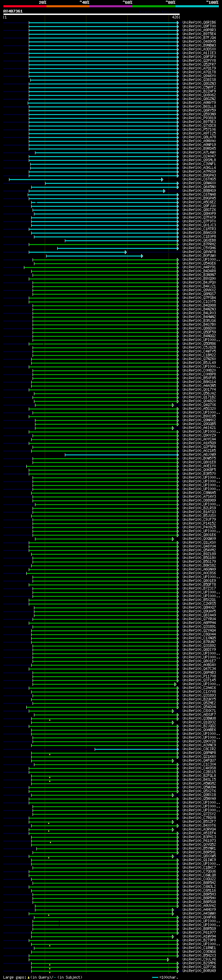Select hit label UniRef100_B7Z317
The image size is (222, 980).
[199, 589]
